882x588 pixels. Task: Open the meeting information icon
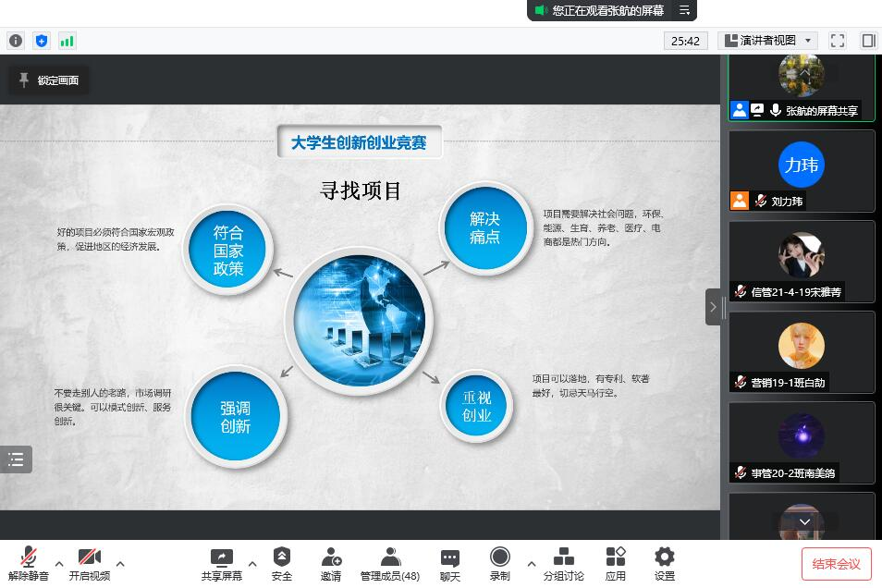tap(16, 41)
